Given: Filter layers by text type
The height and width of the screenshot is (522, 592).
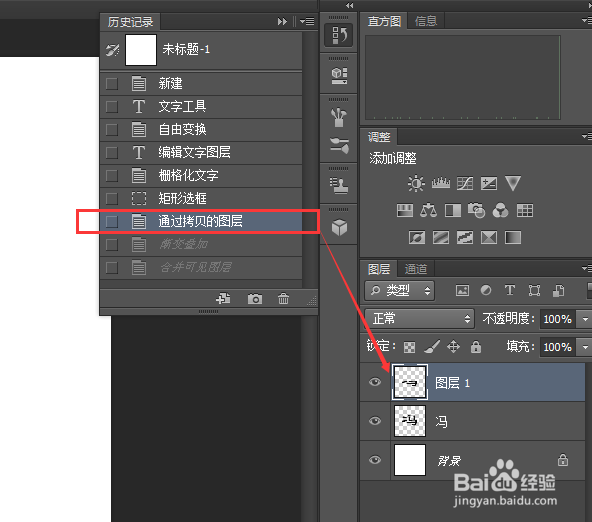Looking at the screenshot, I should pyautogui.click(x=510, y=290).
